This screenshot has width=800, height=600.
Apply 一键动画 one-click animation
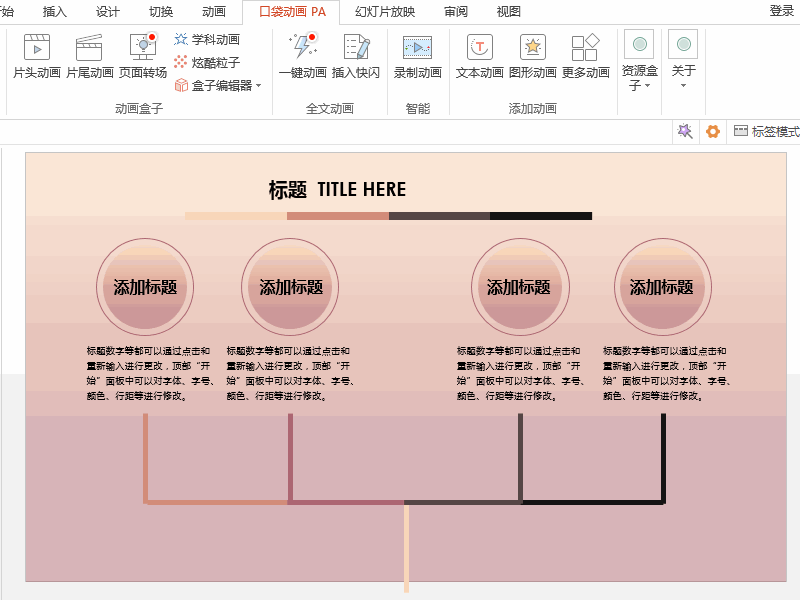(x=303, y=56)
